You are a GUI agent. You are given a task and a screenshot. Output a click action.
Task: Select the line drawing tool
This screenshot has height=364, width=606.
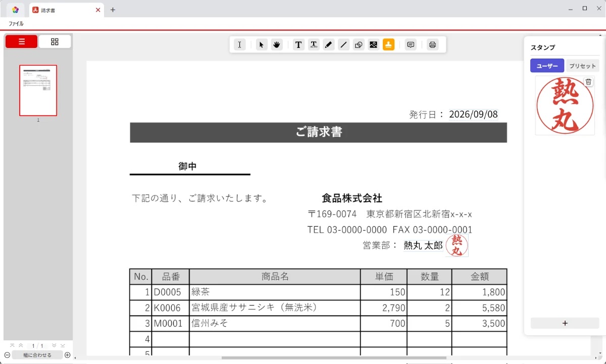[x=343, y=45]
